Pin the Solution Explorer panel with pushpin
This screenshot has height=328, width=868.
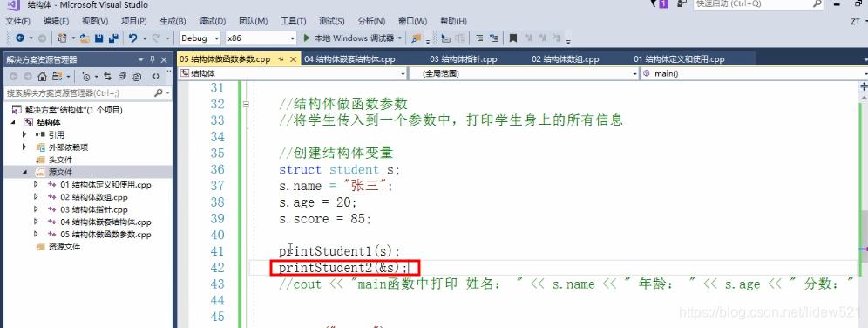click(153, 59)
